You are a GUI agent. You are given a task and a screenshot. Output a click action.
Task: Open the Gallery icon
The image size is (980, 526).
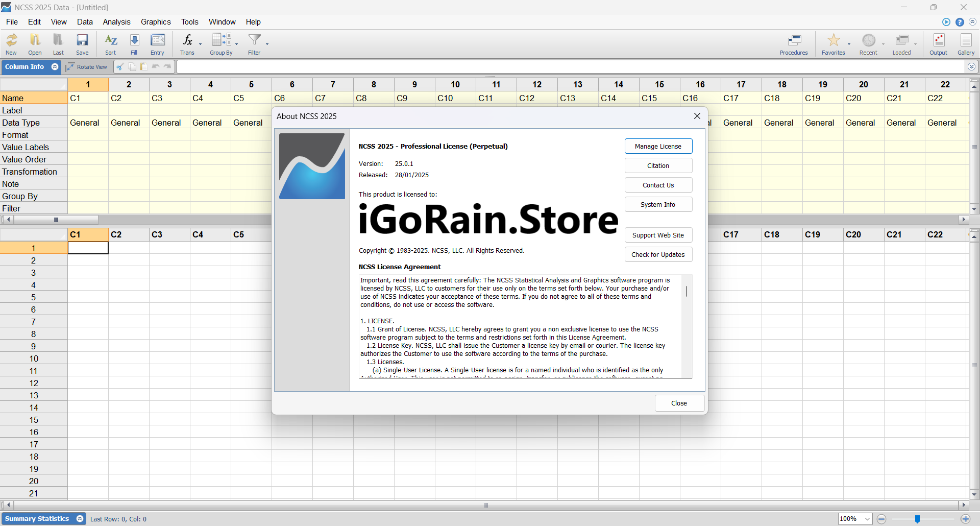[966, 44]
